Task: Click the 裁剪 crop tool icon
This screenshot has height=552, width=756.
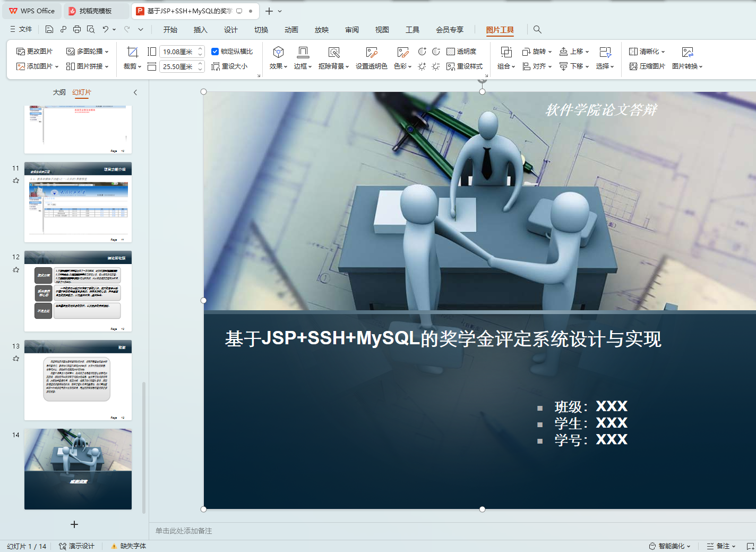Action: point(133,52)
